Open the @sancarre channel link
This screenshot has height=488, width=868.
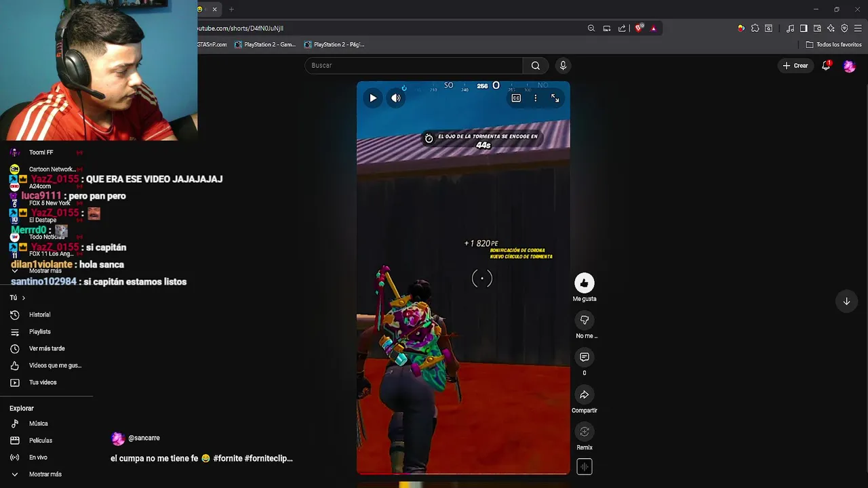(x=144, y=439)
